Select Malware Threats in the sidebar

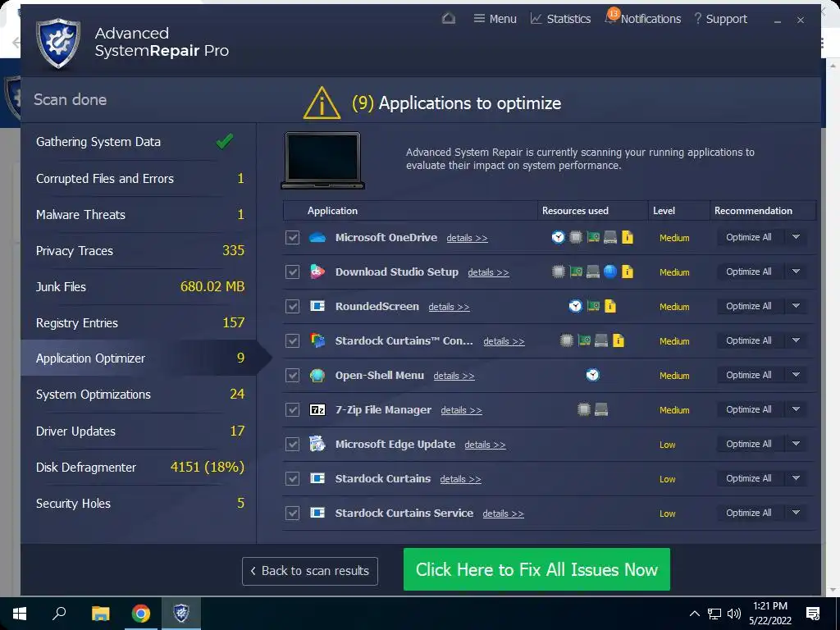tap(139, 215)
